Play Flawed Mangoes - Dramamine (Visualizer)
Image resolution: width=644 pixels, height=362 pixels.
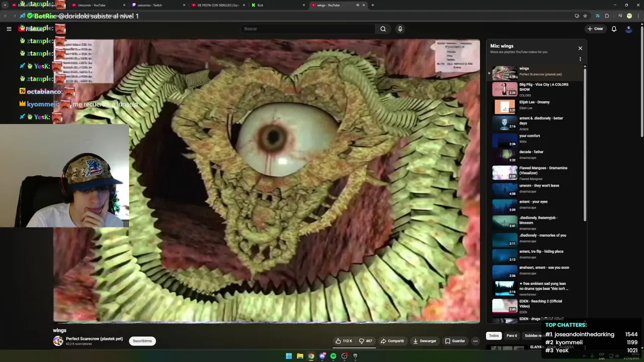536,173
